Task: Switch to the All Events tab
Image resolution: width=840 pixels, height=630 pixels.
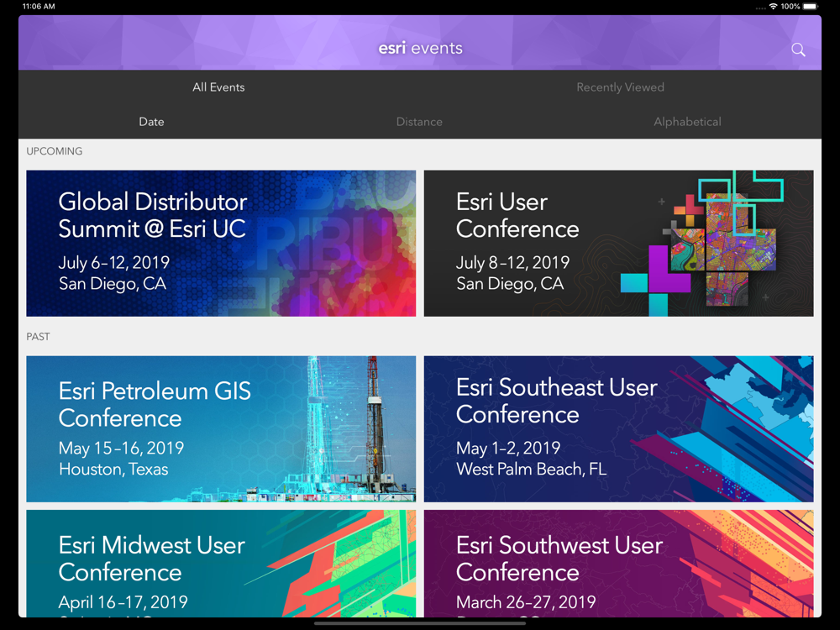Action: [x=218, y=87]
